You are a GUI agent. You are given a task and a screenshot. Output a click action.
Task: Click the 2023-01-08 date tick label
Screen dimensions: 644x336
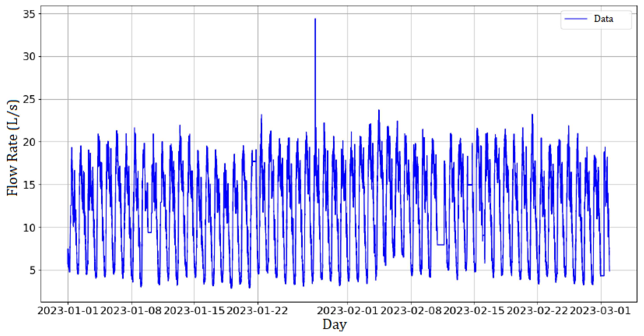pyautogui.click(x=131, y=311)
